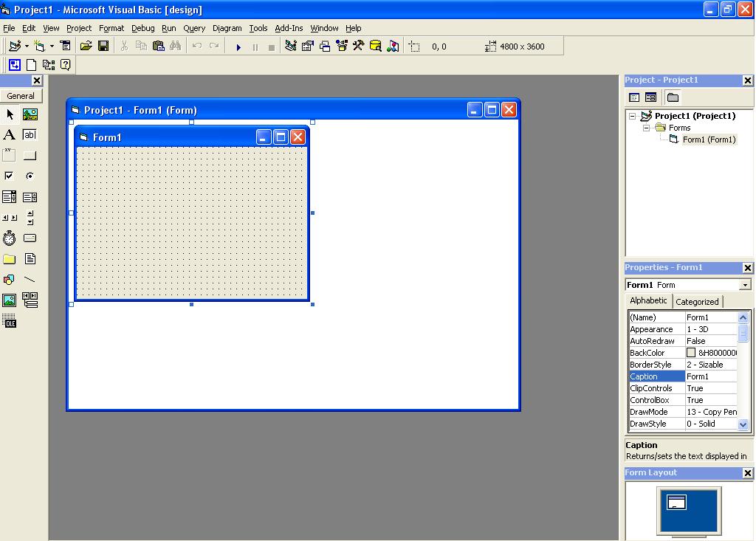Select the Timer control tool
756x541 pixels.
tap(10, 238)
